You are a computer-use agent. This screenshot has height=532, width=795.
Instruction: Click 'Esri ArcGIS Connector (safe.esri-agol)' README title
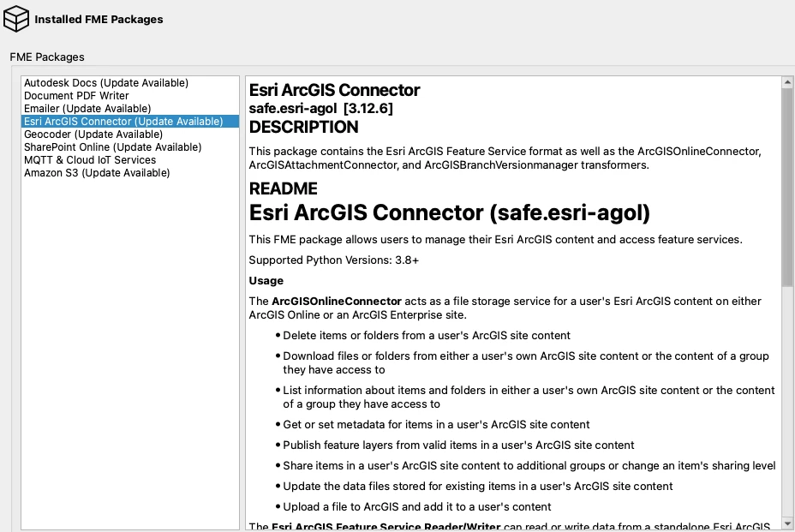coord(449,212)
